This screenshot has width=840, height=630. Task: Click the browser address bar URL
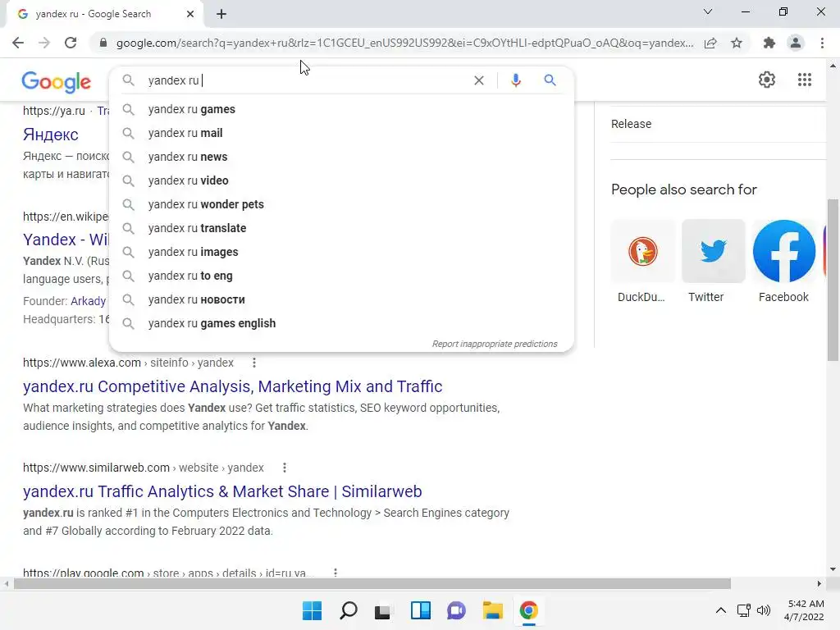pos(404,43)
